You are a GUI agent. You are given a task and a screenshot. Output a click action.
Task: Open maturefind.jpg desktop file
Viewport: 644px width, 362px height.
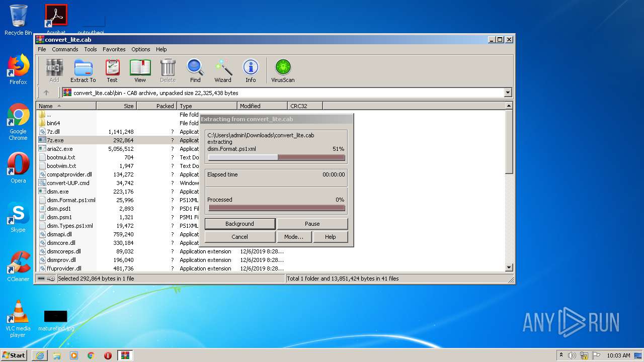click(x=56, y=320)
